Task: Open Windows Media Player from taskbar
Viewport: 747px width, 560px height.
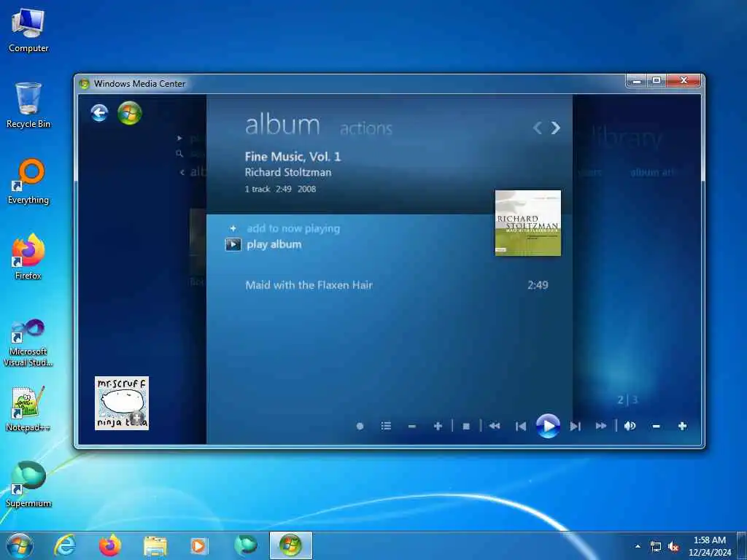Action: point(199,546)
